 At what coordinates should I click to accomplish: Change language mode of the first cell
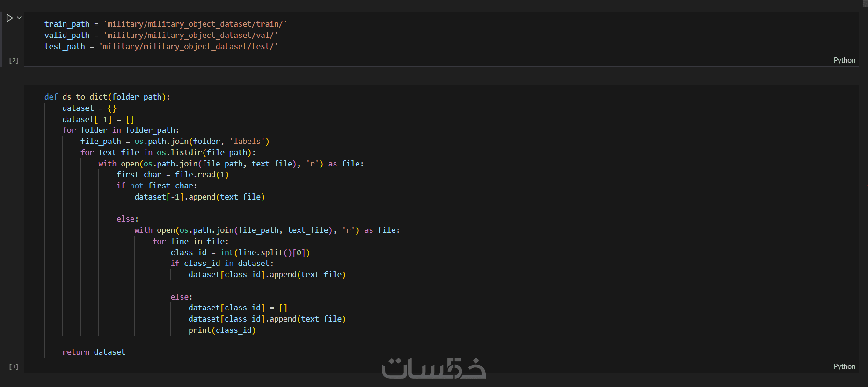844,60
